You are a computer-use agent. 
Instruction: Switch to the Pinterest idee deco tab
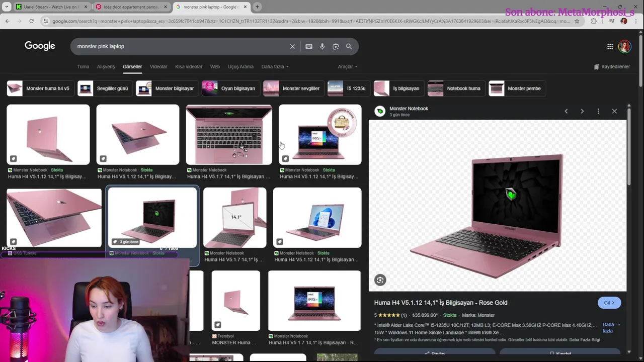click(x=131, y=7)
